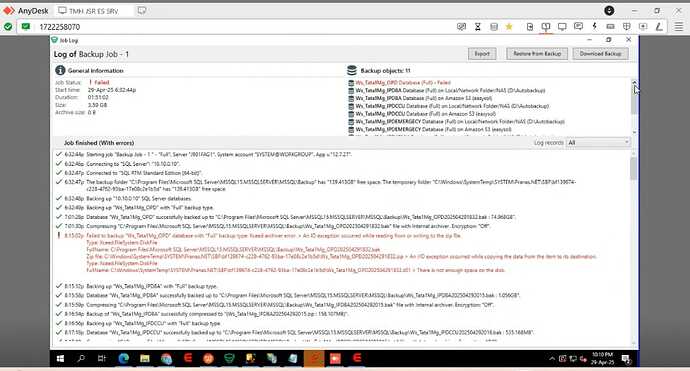The height and width of the screenshot is (371, 690).
Task: Expand hidden system tray icons chevron
Action: pos(552,359)
